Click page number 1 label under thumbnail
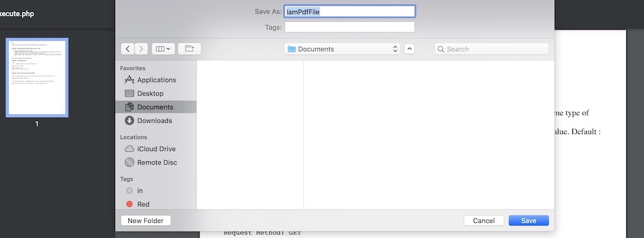Screen dimensions: 644x238 click(x=37, y=124)
